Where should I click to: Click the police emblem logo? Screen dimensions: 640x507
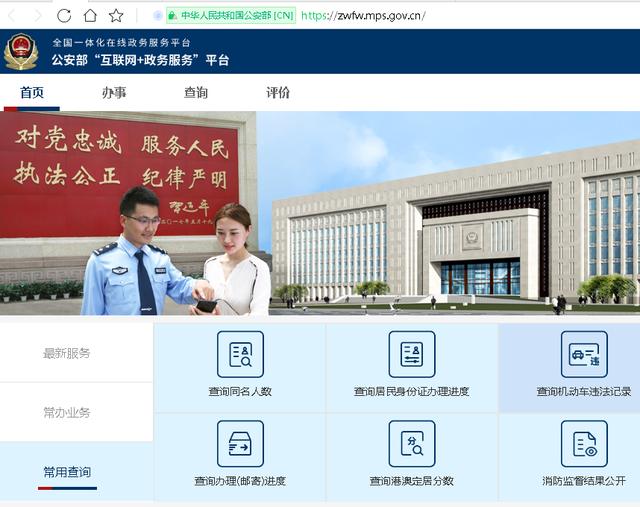tap(21, 51)
